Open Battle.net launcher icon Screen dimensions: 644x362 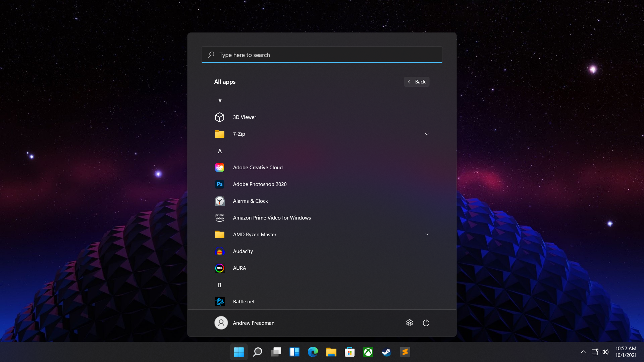click(x=220, y=302)
